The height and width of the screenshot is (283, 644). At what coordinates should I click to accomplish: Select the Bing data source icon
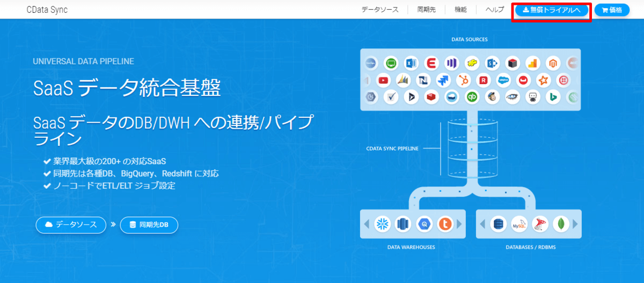click(x=553, y=97)
